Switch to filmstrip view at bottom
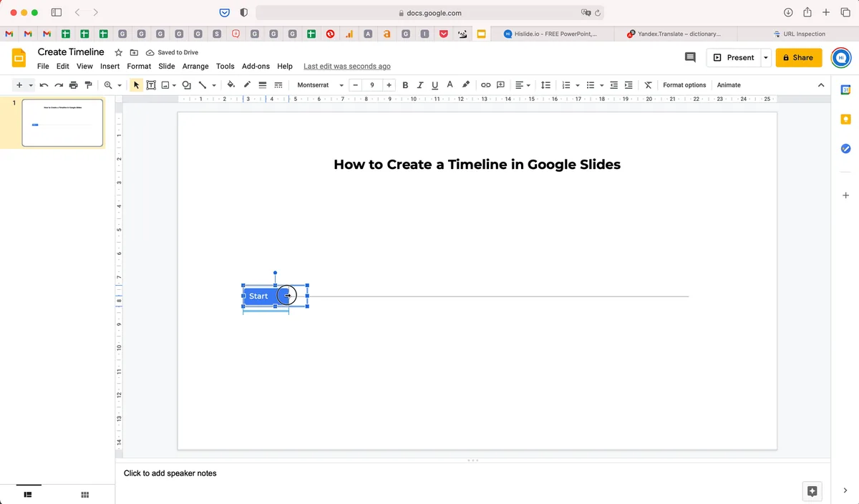This screenshot has height=504, width=859. point(28,494)
